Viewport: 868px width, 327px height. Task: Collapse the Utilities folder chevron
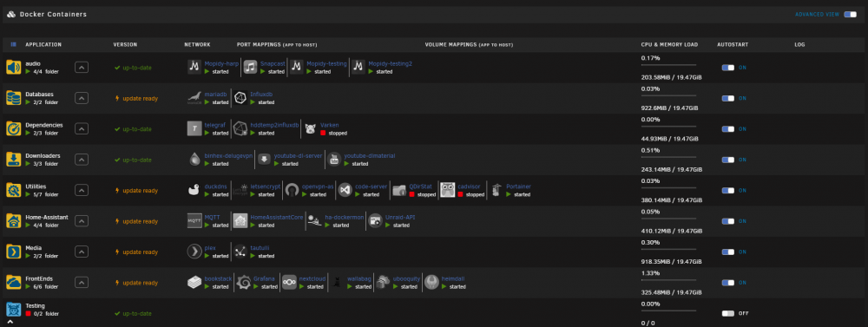point(82,190)
